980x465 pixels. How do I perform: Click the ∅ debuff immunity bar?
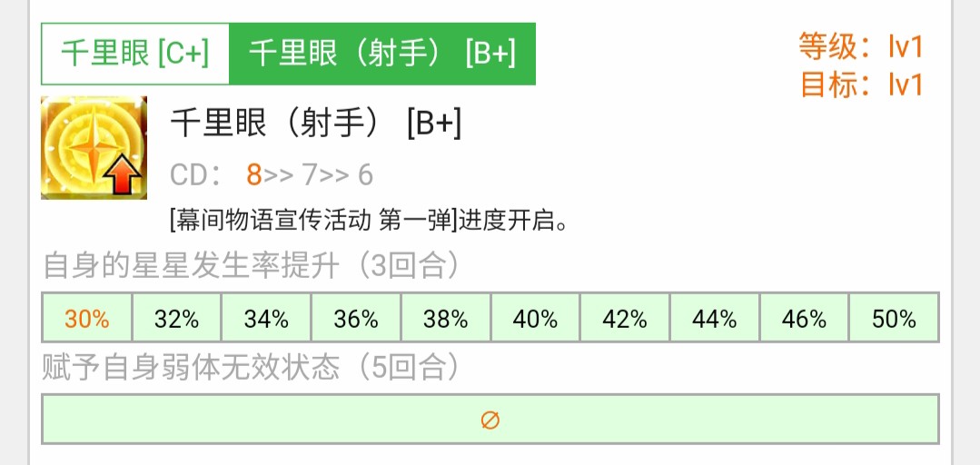tap(490, 420)
